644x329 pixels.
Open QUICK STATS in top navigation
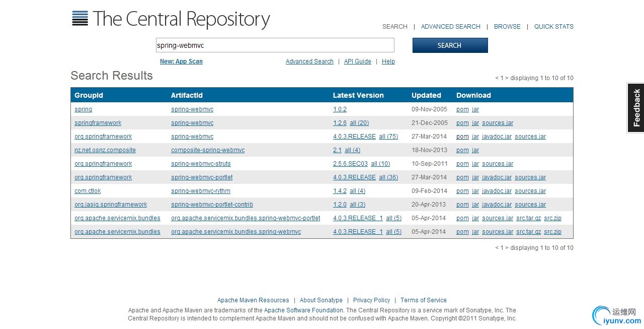click(x=553, y=27)
